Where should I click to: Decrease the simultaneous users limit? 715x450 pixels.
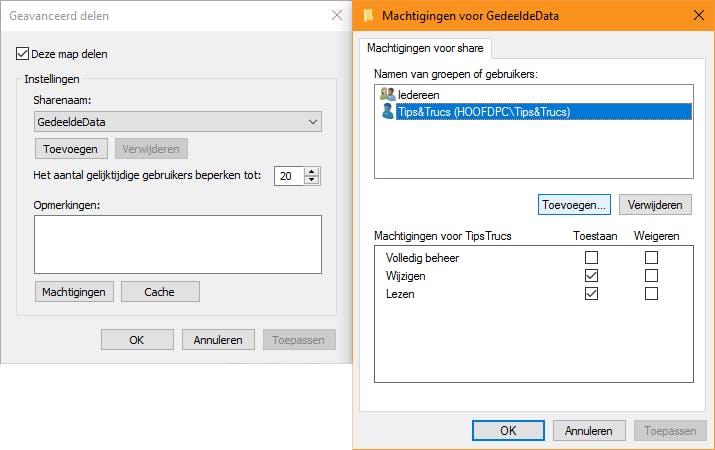[312, 180]
